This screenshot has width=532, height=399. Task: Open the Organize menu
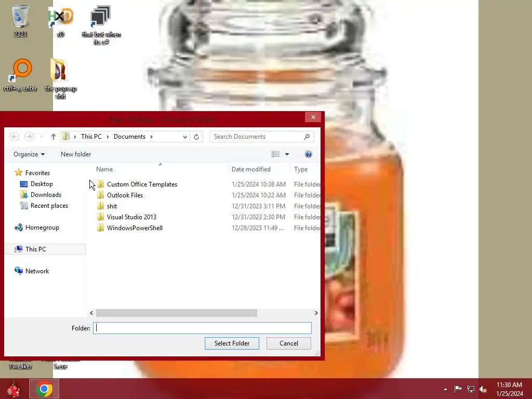click(x=29, y=154)
